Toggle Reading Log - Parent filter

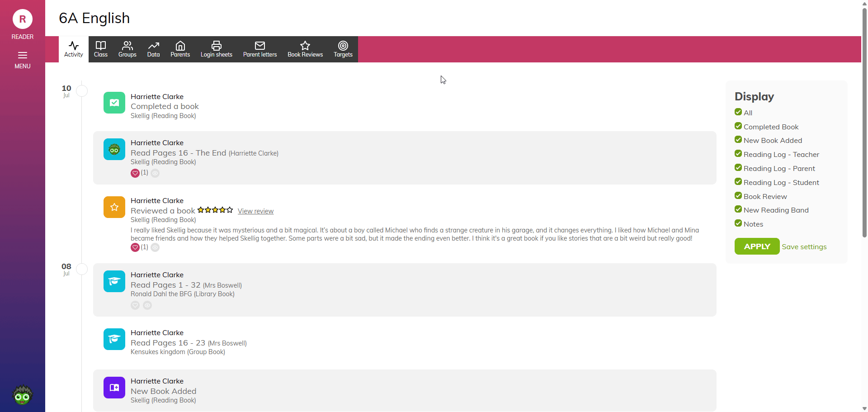[x=738, y=168]
